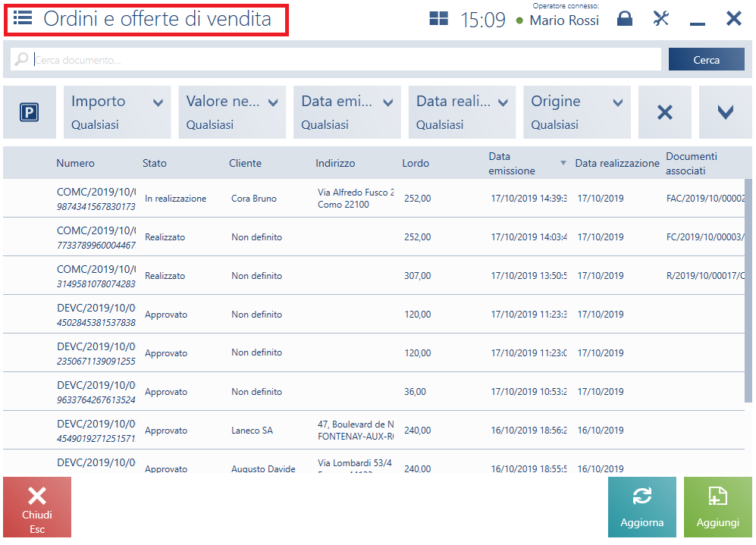Image resolution: width=756 pixels, height=545 pixels.
Task: Sort by the Data emissione column header
Action: [512, 164]
